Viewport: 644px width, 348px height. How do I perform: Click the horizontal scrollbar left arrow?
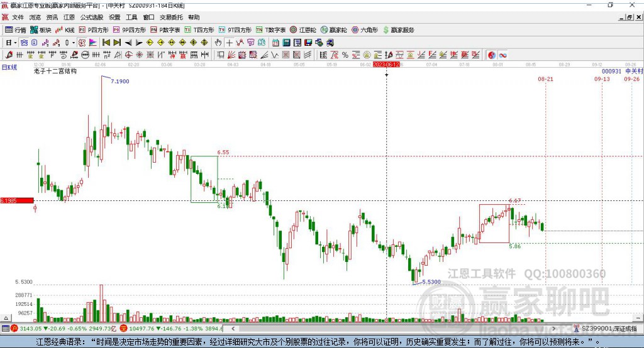tap(233, 329)
